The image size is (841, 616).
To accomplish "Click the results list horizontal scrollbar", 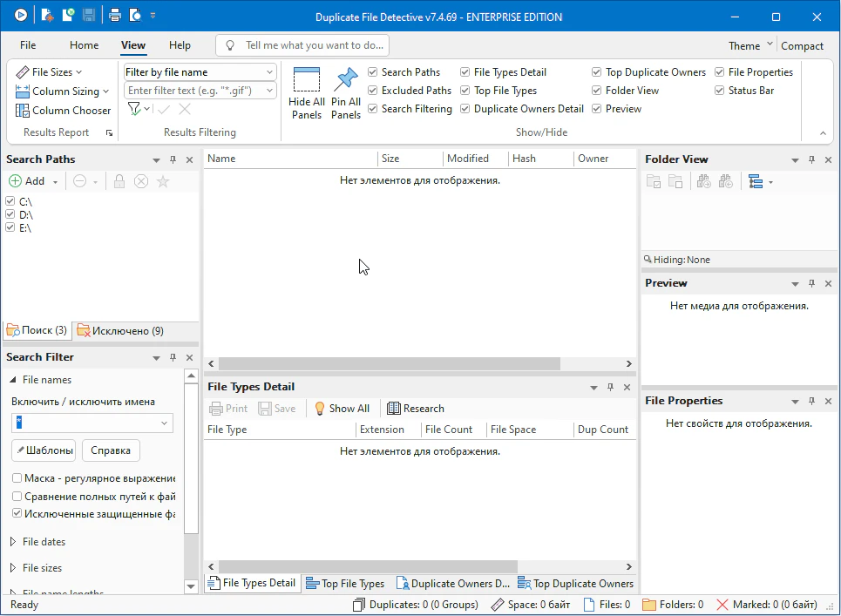I will point(389,363).
